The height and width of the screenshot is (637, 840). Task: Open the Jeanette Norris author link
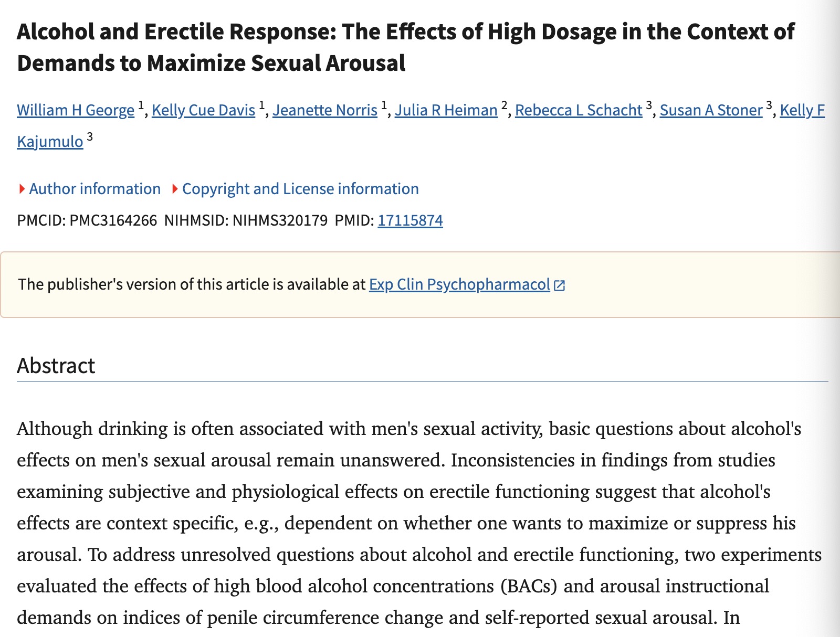325,110
